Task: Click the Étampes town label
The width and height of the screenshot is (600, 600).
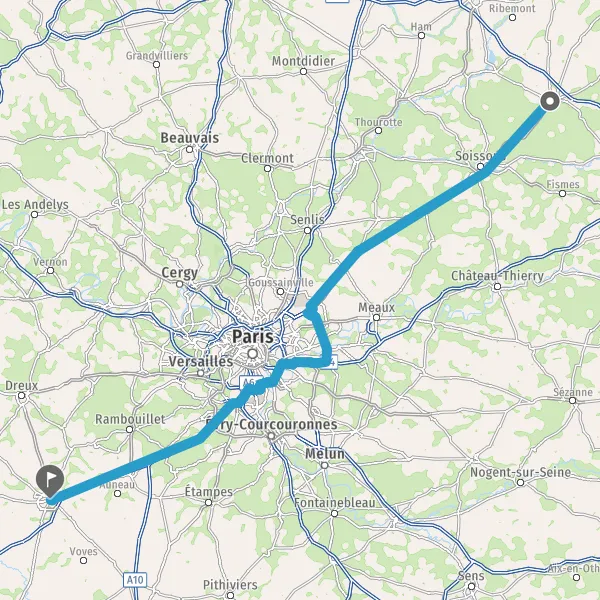Action: 209,491
